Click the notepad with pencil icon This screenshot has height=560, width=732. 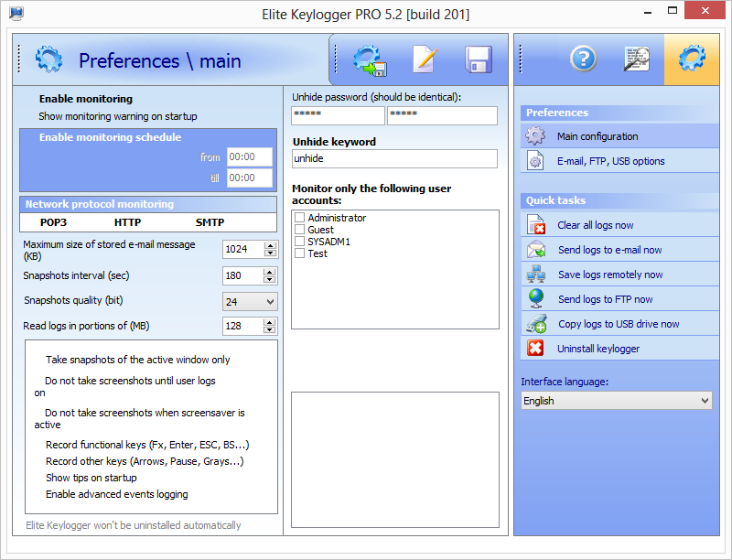(x=425, y=59)
